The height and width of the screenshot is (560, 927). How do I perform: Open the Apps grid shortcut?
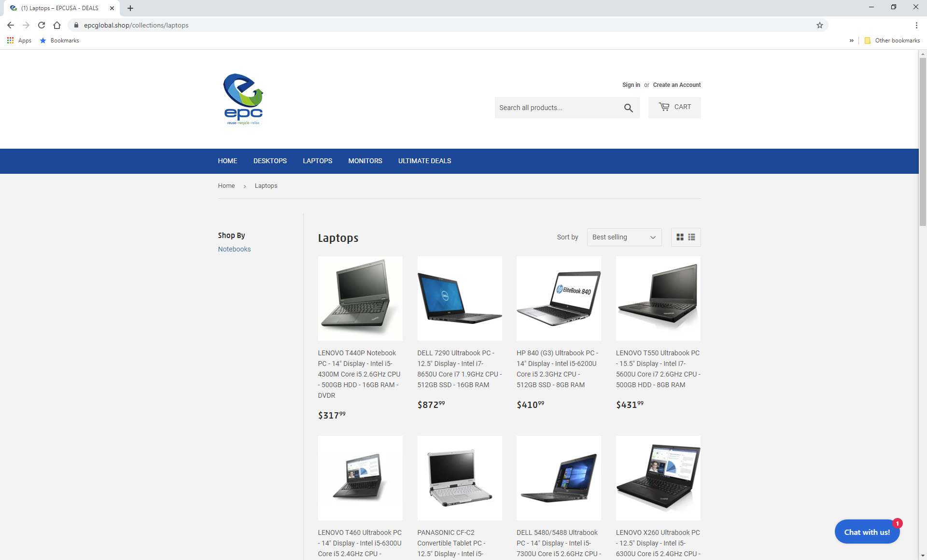click(x=19, y=41)
